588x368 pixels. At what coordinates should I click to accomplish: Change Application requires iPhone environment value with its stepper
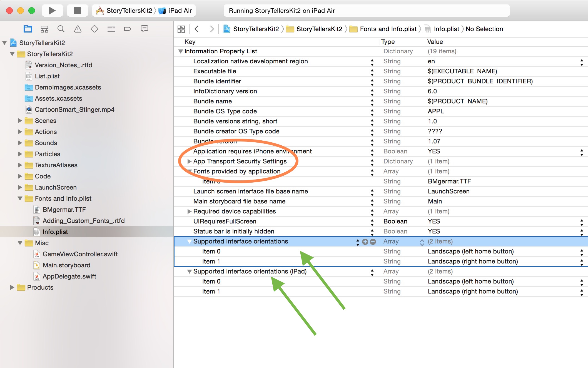[x=581, y=151]
